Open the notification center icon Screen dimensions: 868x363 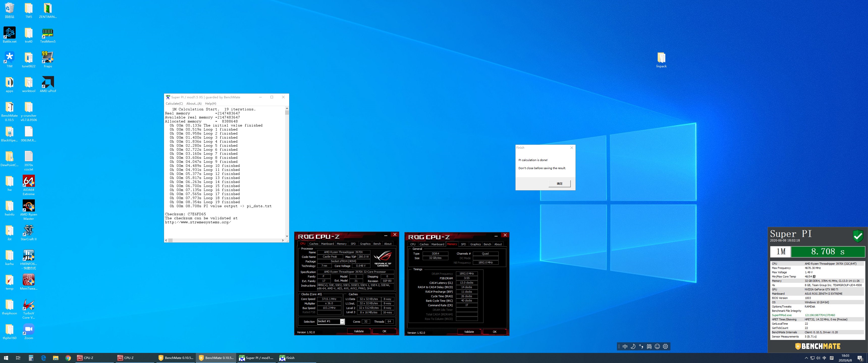click(860, 358)
